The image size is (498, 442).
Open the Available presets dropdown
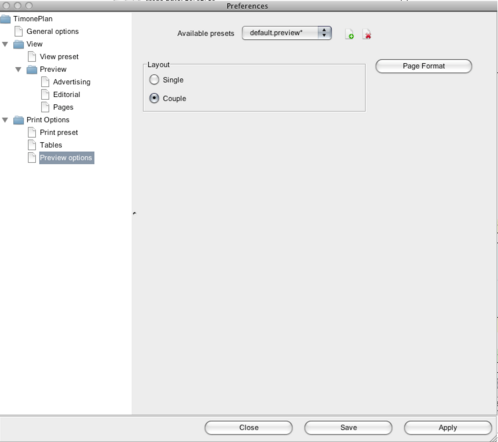click(287, 33)
